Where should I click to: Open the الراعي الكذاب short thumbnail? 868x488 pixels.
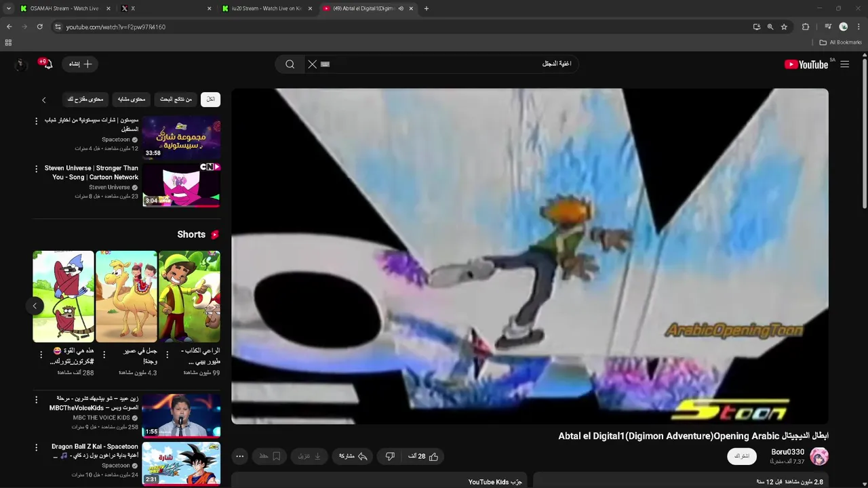tap(189, 296)
